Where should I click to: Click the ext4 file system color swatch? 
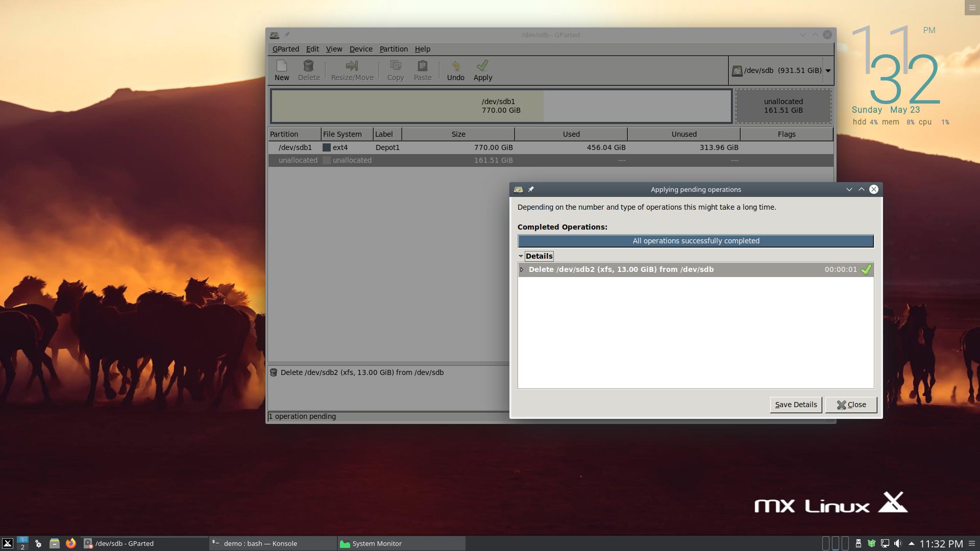(x=327, y=147)
